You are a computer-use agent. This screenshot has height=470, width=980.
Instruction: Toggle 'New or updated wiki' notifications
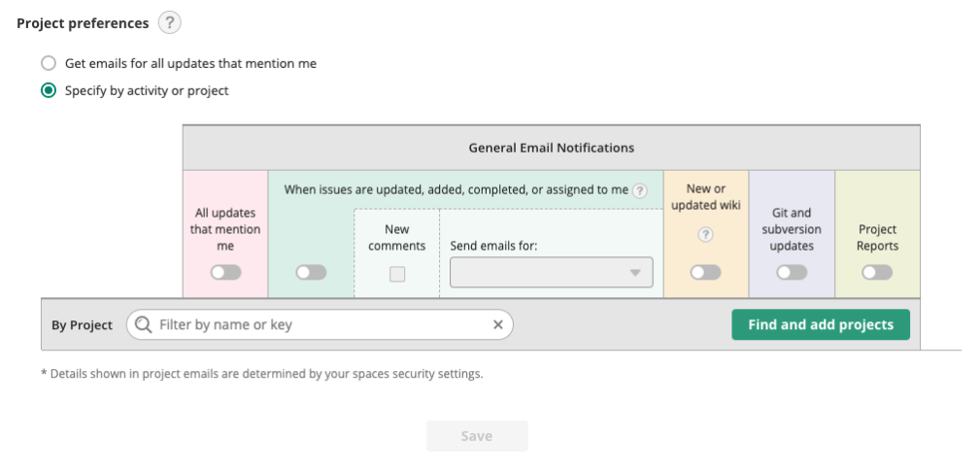coord(706,273)
